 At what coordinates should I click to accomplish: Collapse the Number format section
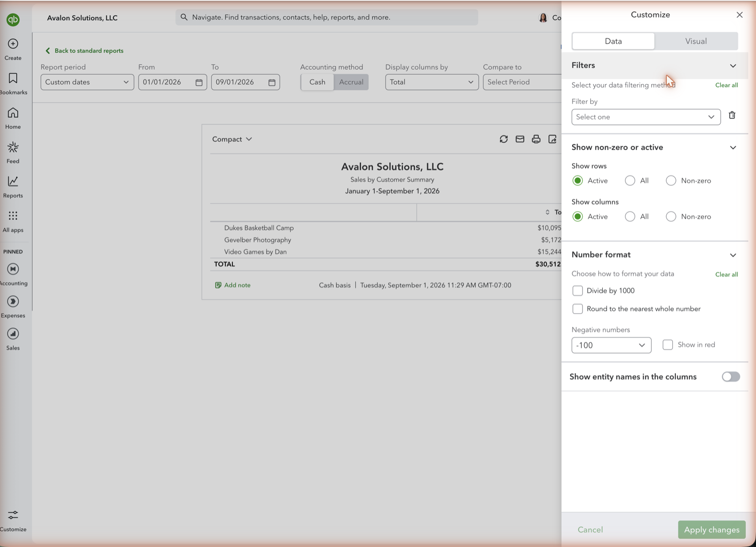pos(733,255)
